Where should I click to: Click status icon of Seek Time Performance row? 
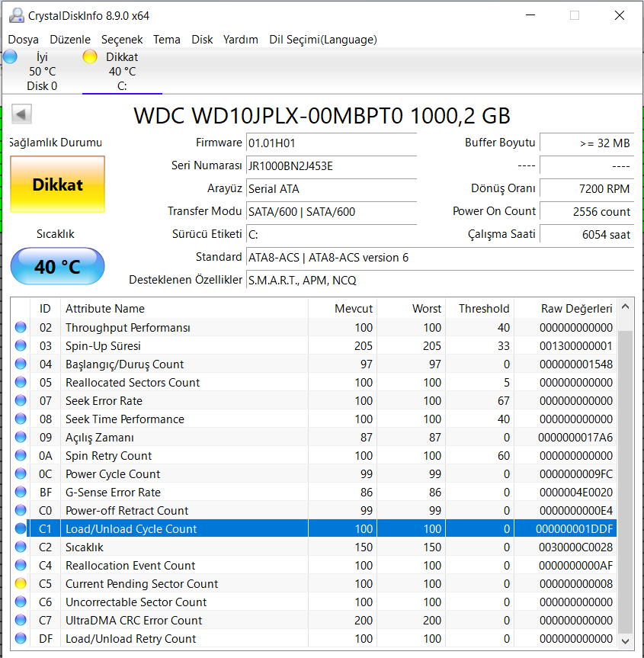point(21,419)
